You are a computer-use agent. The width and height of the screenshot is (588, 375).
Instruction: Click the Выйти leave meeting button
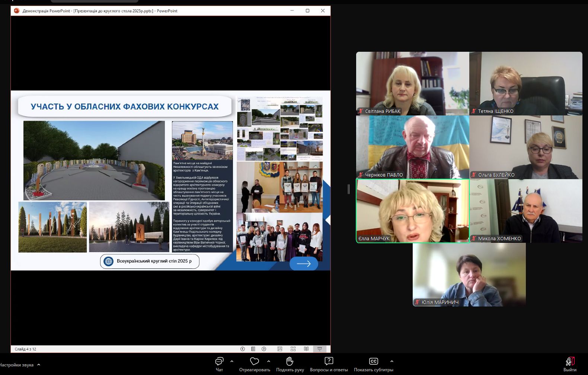[x=569, y=364]
